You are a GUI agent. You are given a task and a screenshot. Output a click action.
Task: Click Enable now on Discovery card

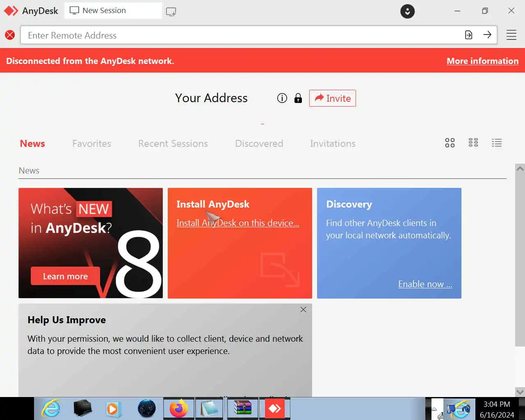click(425, 284)
